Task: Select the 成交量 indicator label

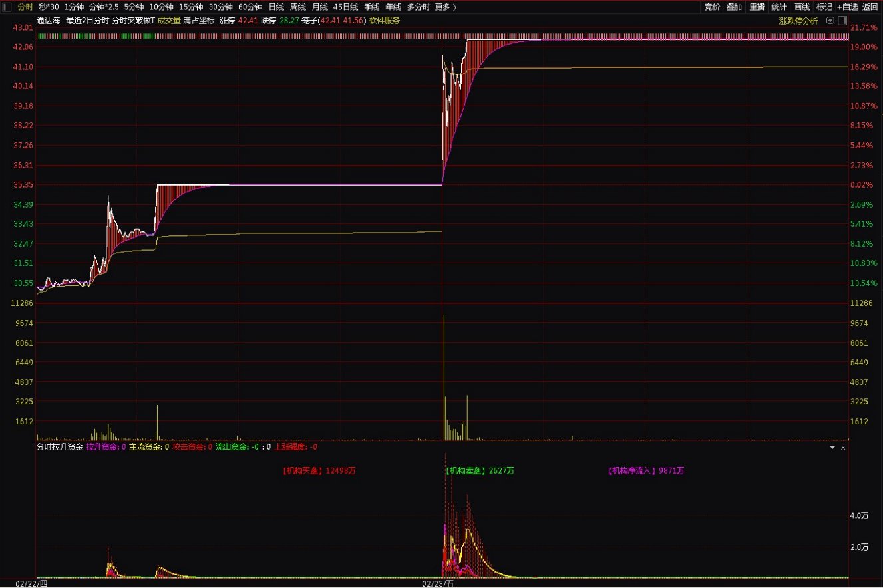Action: (169, 21)
